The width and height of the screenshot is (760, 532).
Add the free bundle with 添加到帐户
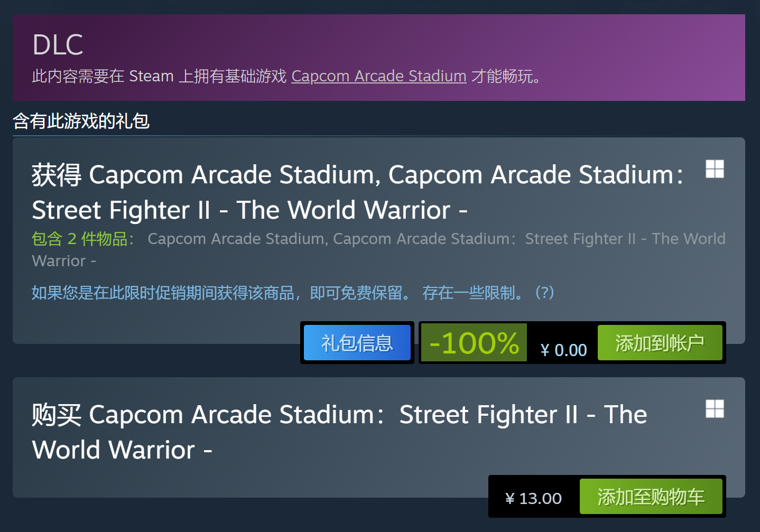coord(660,342)
